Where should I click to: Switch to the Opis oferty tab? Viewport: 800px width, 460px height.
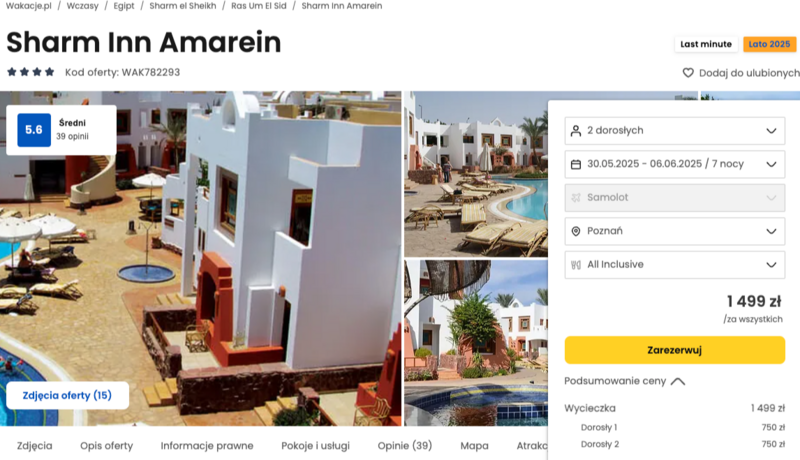click(106, 446)
